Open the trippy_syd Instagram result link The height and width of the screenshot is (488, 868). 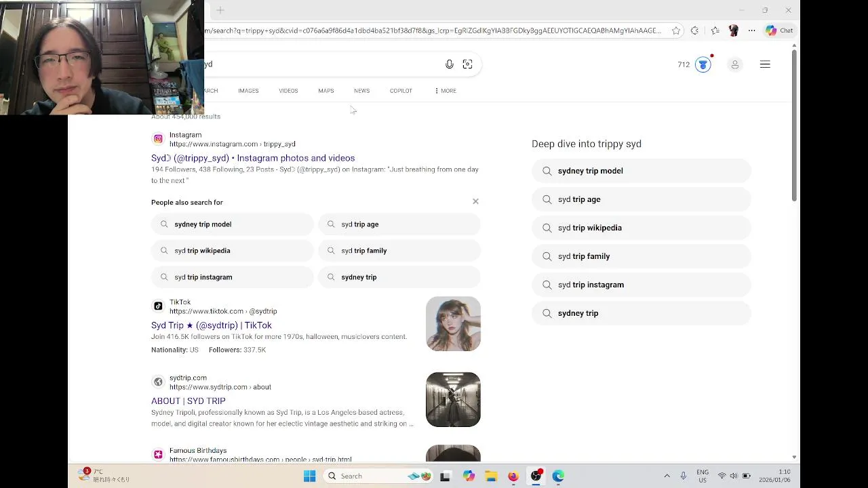point(253,158)
